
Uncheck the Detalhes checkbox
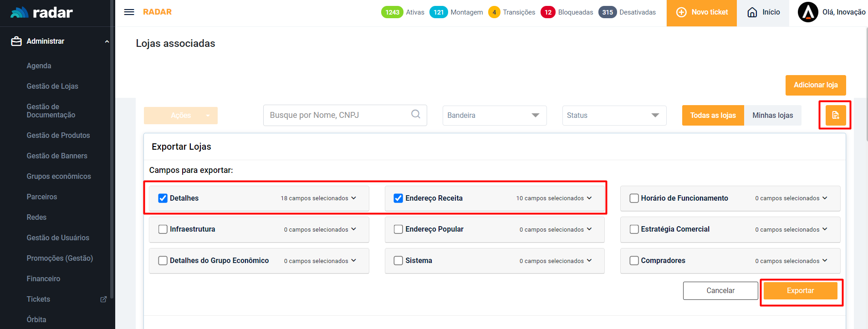tap(163, 198)
